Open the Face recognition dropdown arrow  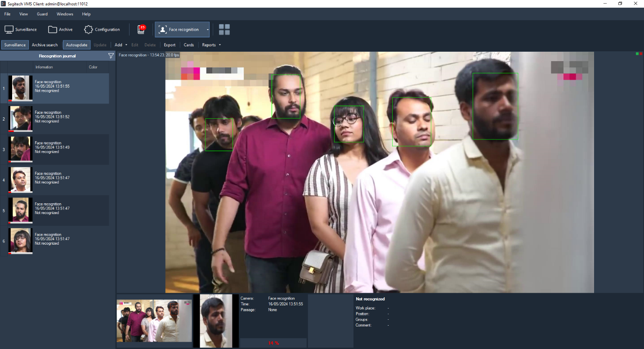[207, 30]
